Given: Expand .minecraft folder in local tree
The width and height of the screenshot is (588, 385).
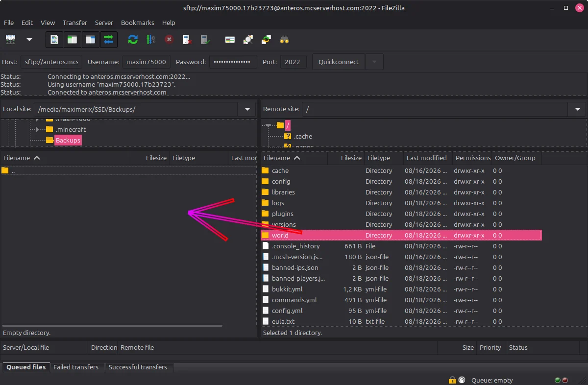Looking at the screenshot, I should [x=37, y=129].
